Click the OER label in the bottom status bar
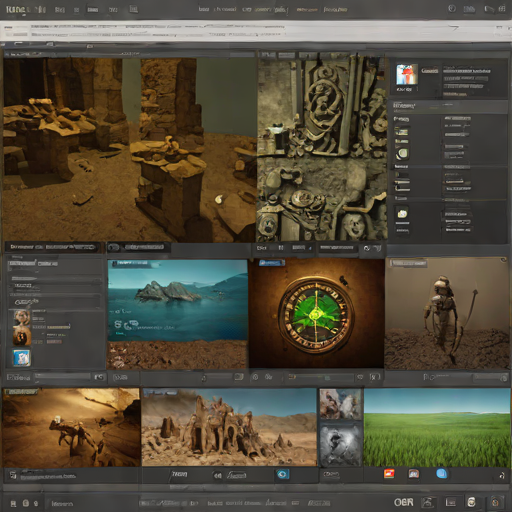 click(403, 502)
